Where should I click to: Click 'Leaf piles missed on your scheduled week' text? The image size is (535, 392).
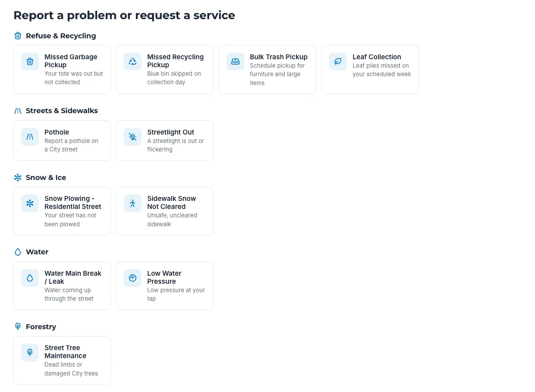pyautogui.click(x=382, y=70)
